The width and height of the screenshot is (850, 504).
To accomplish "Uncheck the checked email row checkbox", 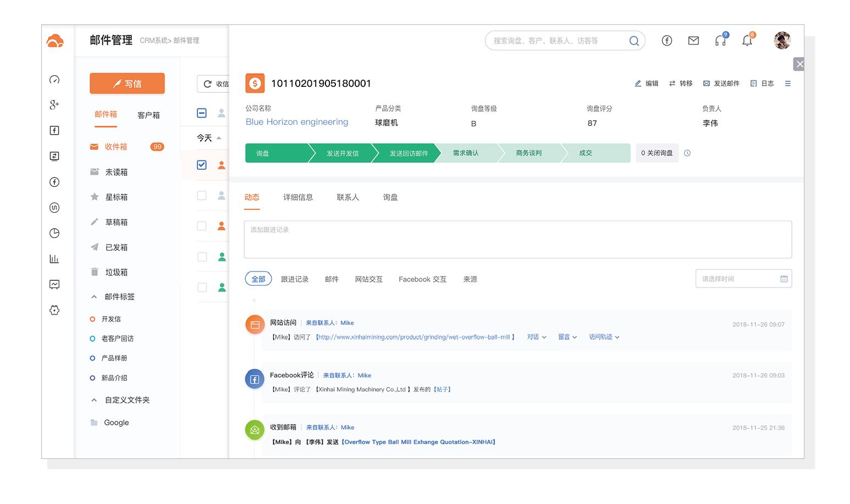I will [202, 165].
